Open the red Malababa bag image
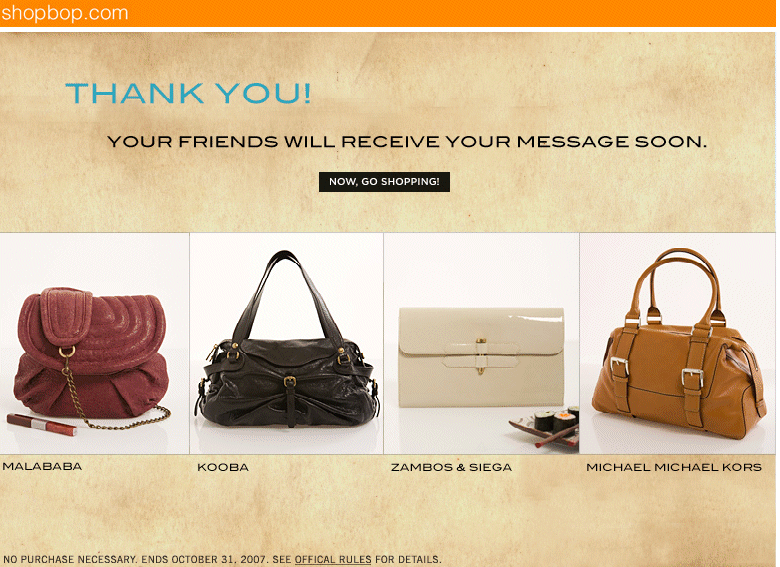Image resolution: width=780 pixels, height=567 pixels. (95, 343)
